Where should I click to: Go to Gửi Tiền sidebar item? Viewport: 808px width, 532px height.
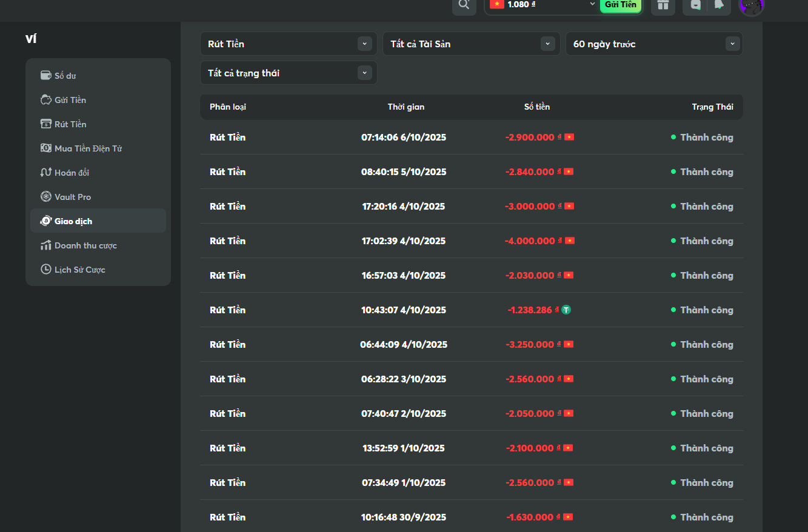click(70, 100)
